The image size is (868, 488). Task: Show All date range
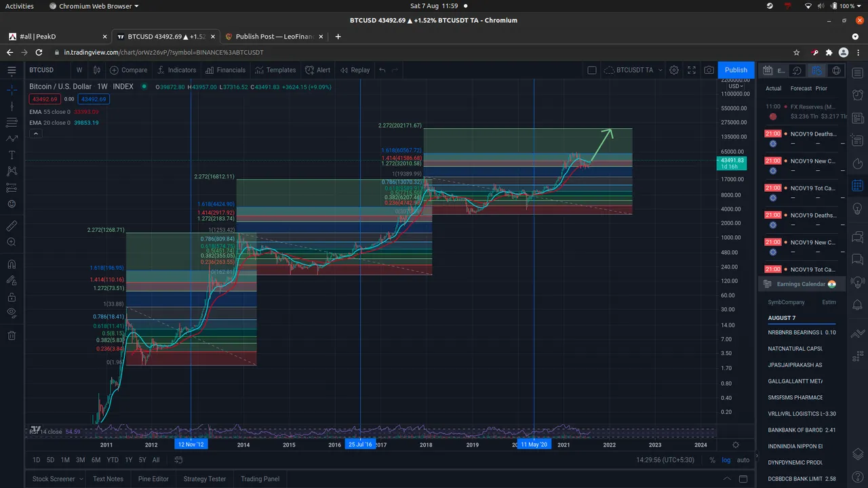[x=156, y=460]
